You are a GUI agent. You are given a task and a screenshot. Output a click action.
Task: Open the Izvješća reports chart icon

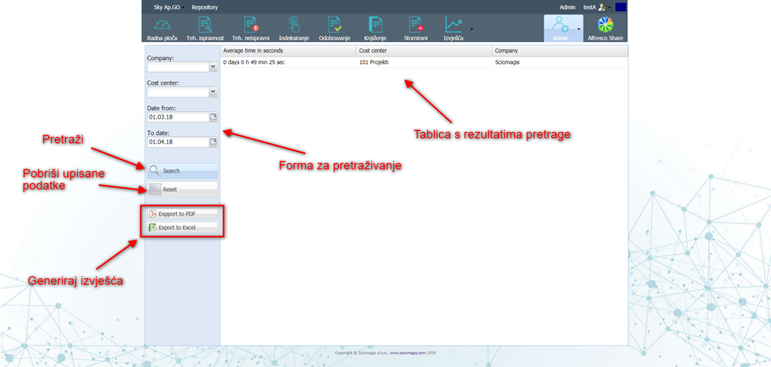453,25
